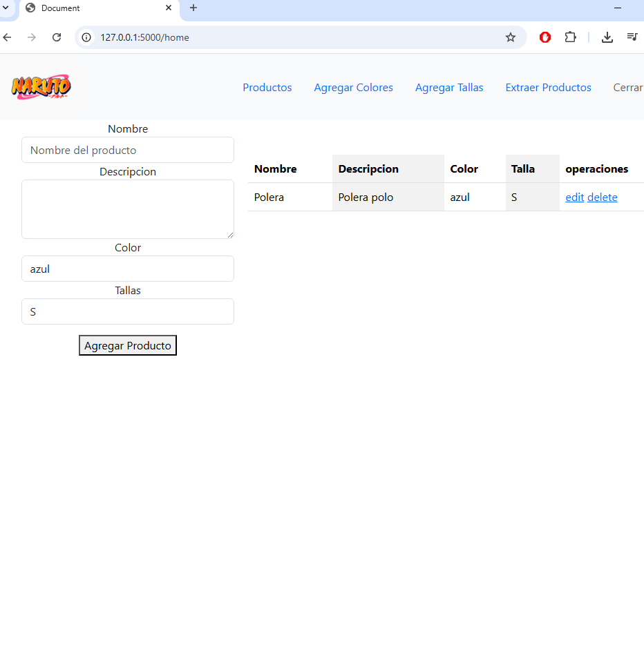View site information icon in address bar

click(x=86, y=37)
